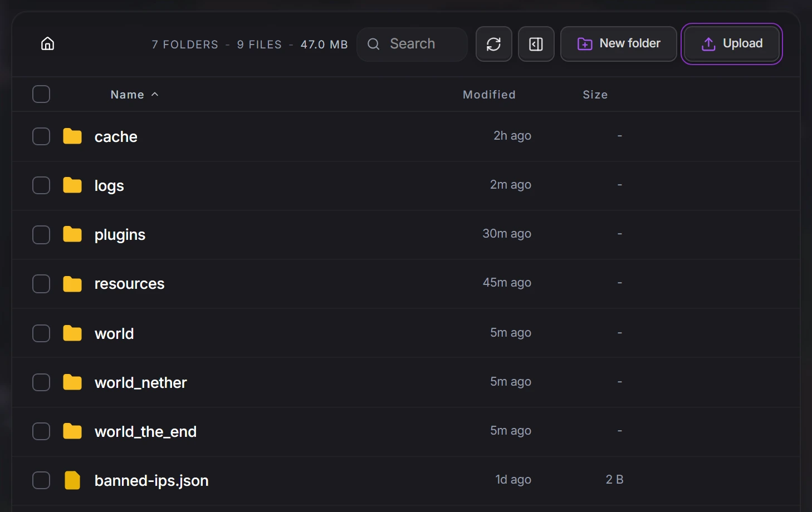Open the cache folder icon
Image resolution: width=812 pixels, height=512 pixels.
pos(72,136)
